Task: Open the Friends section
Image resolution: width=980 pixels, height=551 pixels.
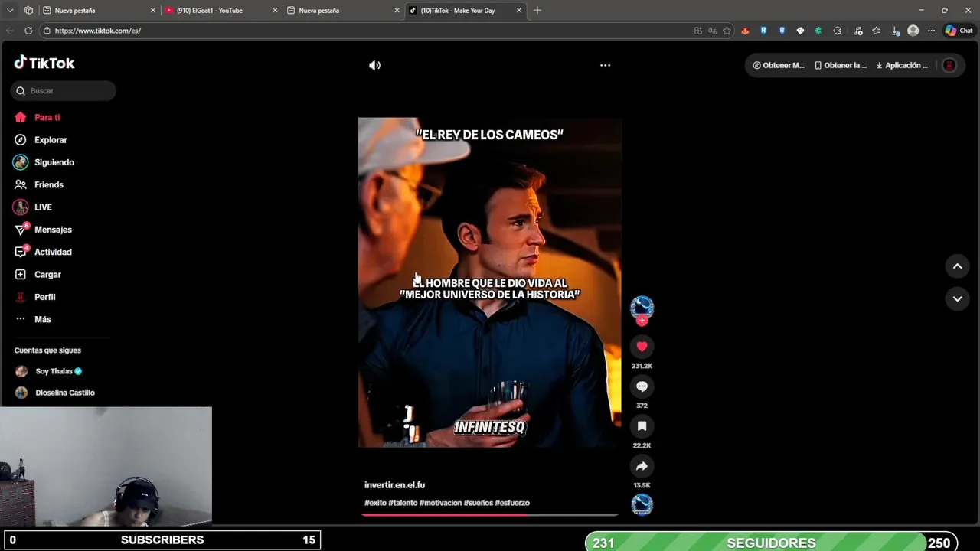Action: pos(48,184)
